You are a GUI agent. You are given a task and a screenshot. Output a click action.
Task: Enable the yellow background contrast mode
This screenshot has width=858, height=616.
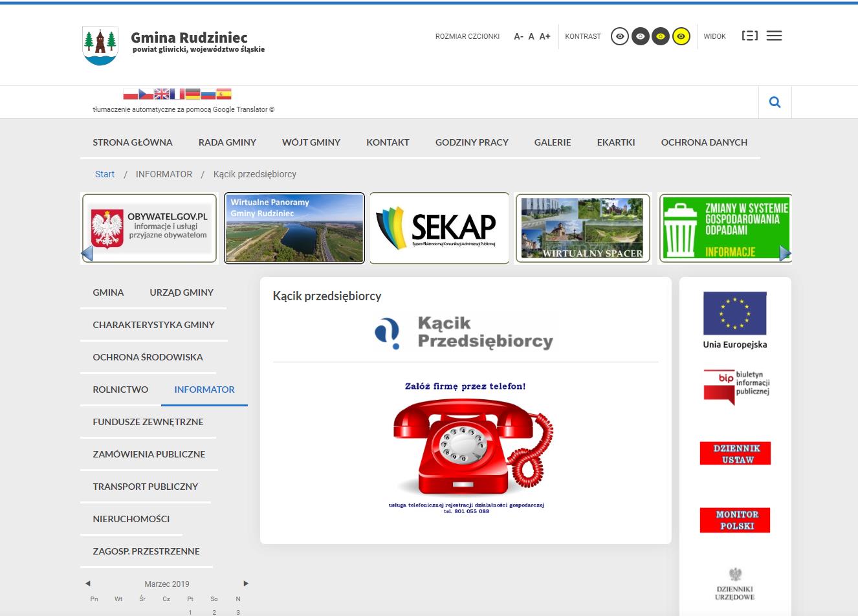[681, 37]
